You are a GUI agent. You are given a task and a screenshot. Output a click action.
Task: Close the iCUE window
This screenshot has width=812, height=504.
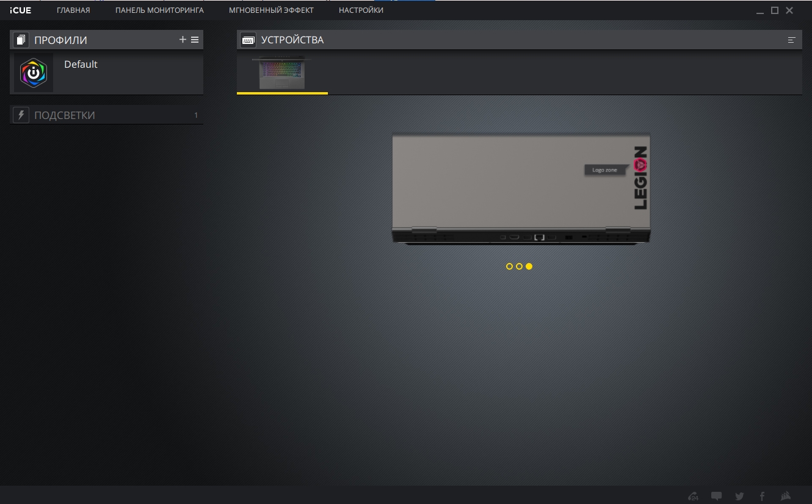pyautogui.click(x=789, y=10)
